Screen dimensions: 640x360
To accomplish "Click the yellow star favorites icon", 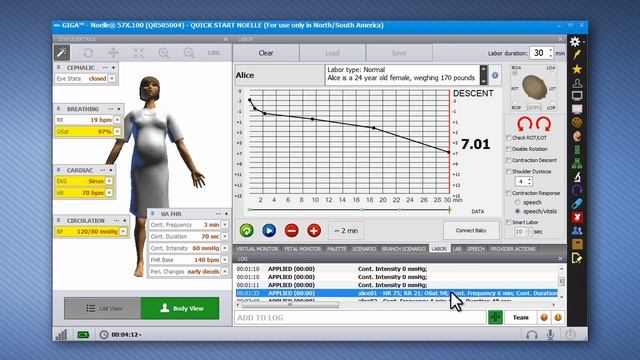I will point(577,69).
